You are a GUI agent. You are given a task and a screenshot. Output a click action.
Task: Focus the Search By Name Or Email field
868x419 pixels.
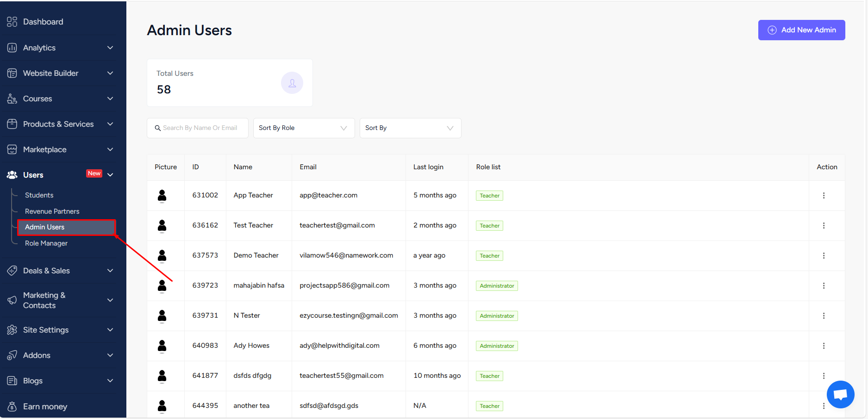198,128
